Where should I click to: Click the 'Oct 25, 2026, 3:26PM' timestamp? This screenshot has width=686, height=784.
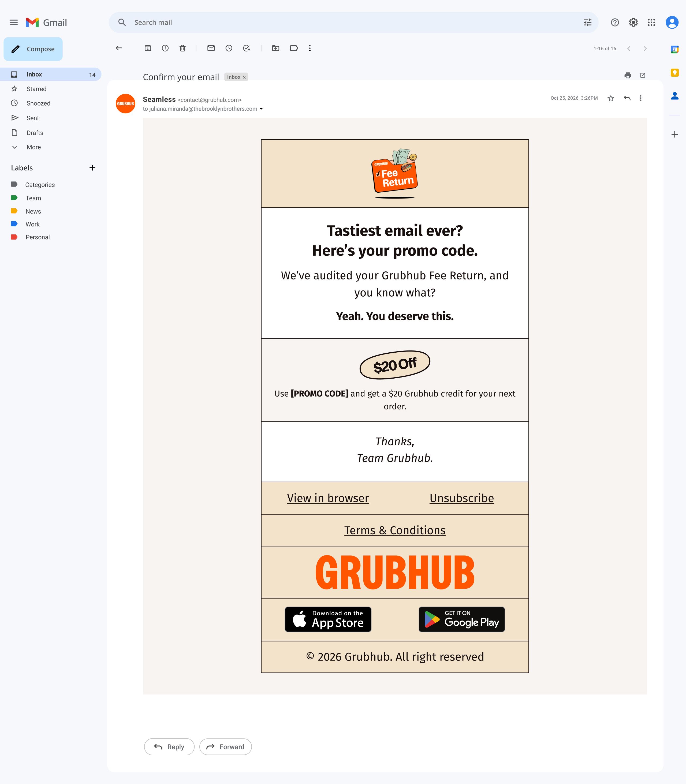point(574,98)
